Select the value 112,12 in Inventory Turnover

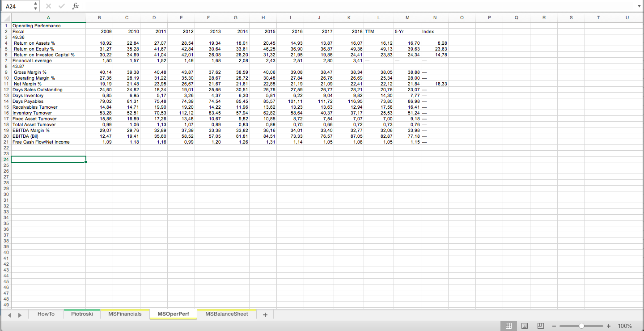pyautogui.click(x=181, y=113)
